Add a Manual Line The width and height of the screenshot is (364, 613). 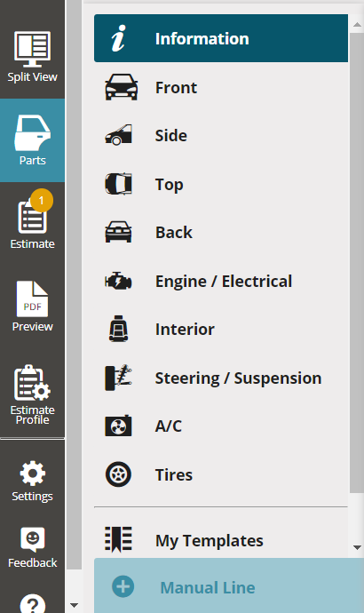coord(229,587)
